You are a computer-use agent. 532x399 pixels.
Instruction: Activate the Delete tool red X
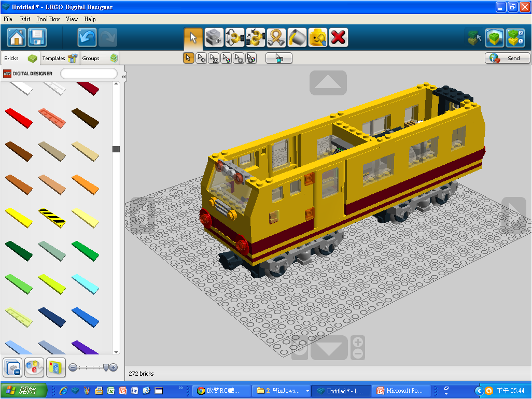[x=338, y=37]
